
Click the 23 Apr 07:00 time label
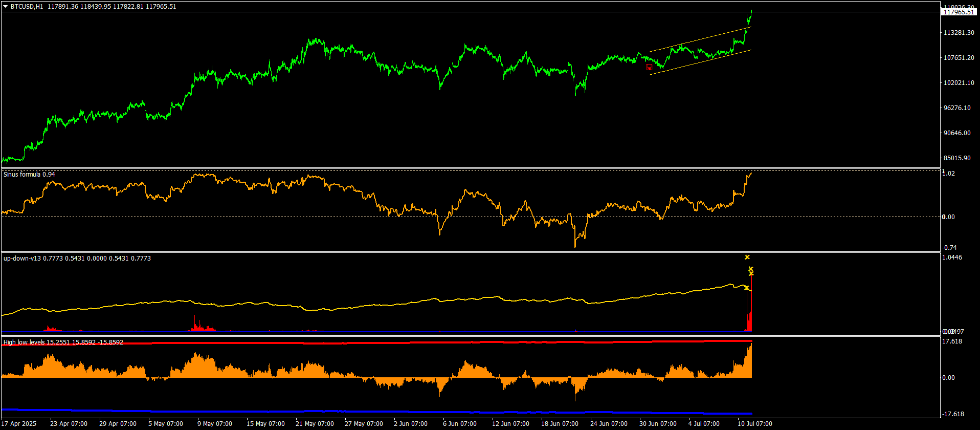[x=69, y=424]
